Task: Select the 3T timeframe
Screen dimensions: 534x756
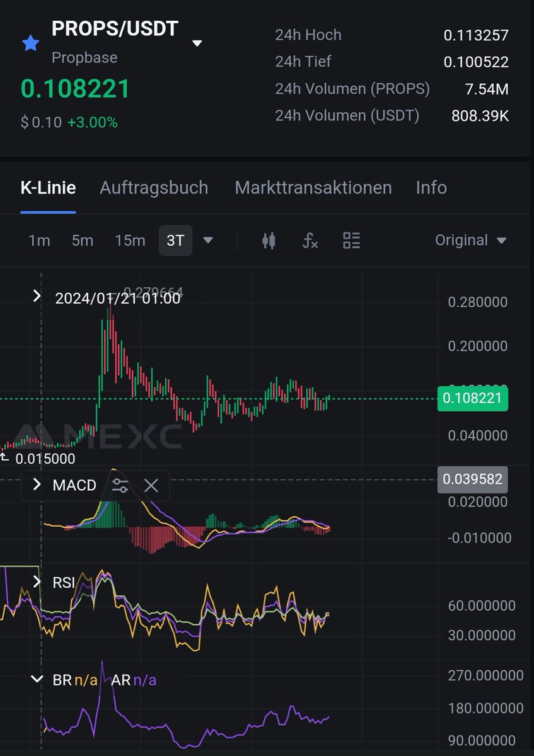Action: coord(175,240)
